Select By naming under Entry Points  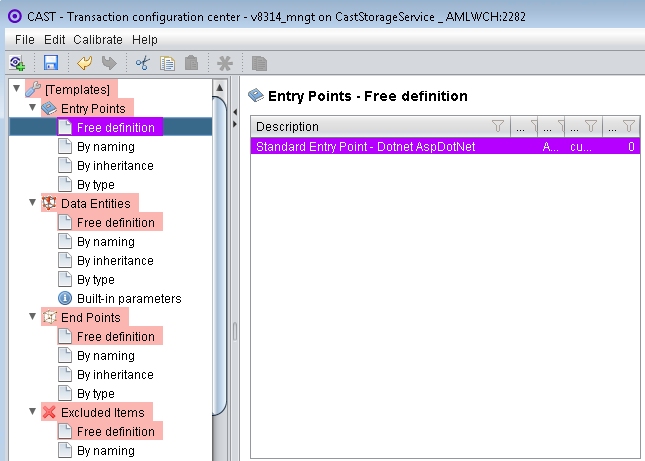[x=105, y=146]
